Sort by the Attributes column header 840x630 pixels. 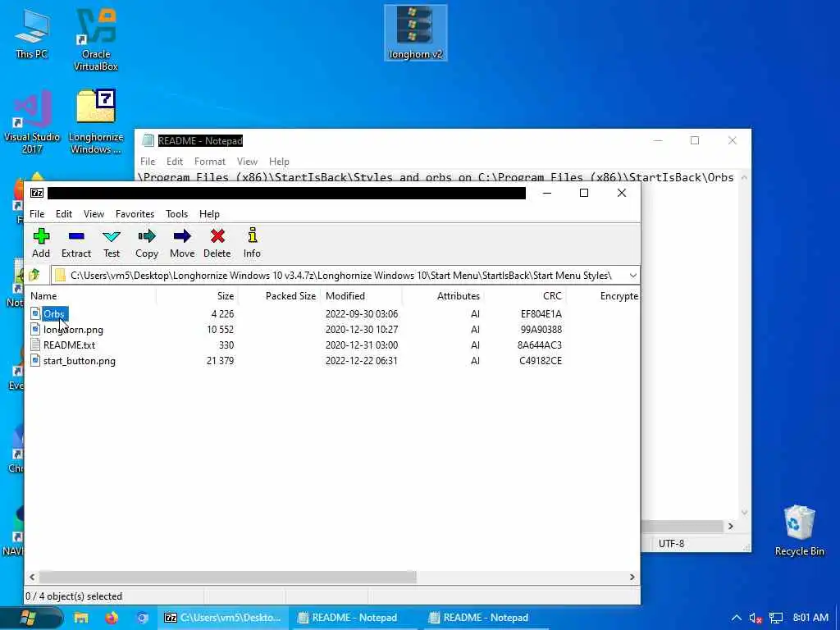[x=443, y=295]
